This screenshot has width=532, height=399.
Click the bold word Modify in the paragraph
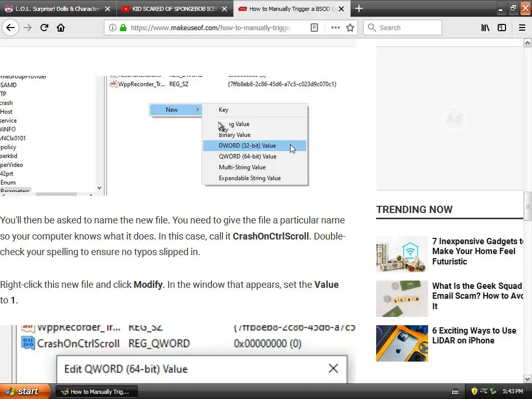point(148,284)
